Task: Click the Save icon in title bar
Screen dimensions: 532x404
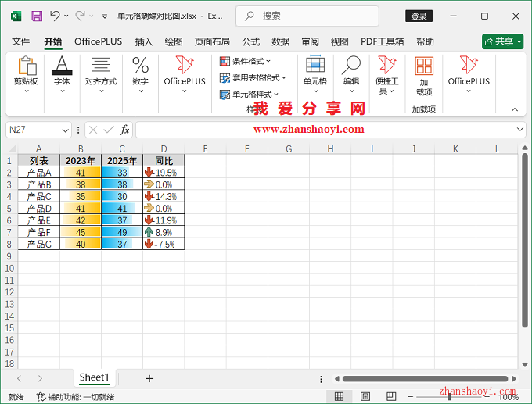Action: (x=37, y=16)
